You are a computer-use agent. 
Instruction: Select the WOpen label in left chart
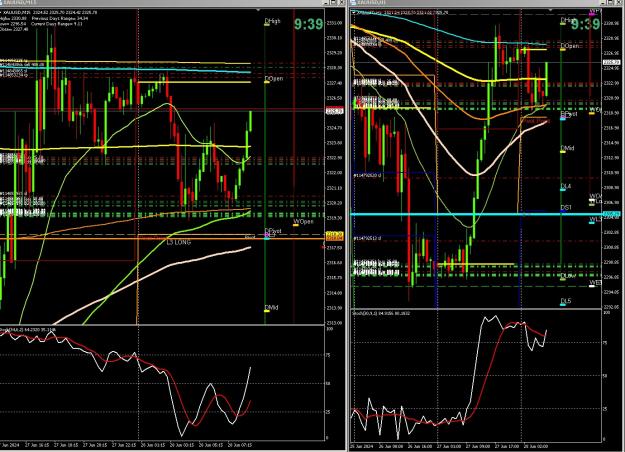(303, 221)
